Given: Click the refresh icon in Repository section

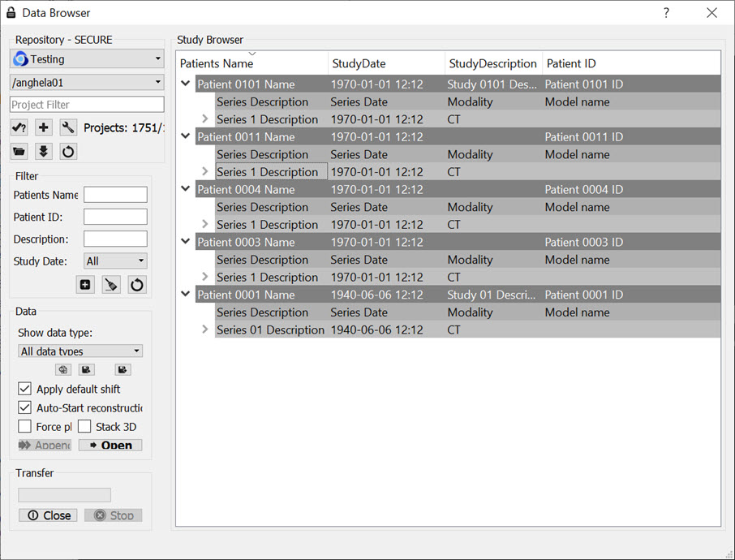Looking at the screenshot, I should [68, 151].
